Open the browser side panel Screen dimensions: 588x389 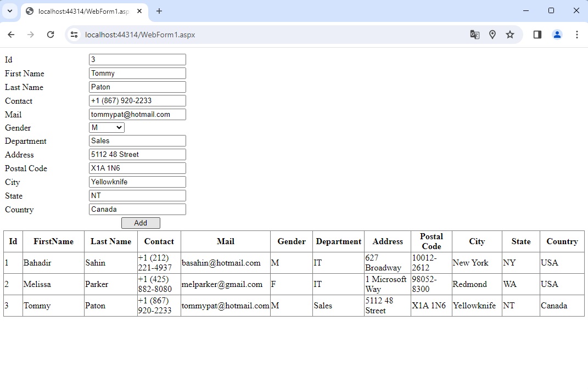[537, 35]
